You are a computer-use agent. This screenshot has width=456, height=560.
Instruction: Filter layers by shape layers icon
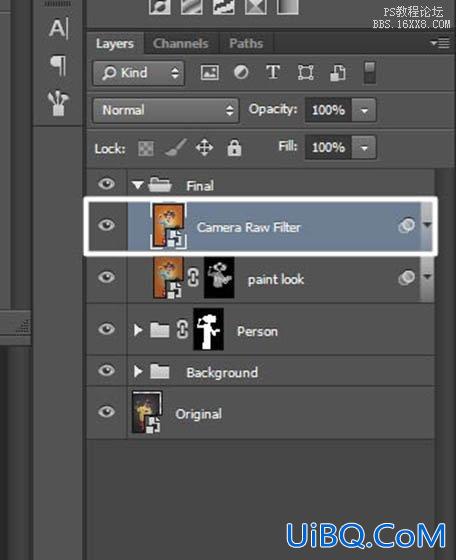306,73
